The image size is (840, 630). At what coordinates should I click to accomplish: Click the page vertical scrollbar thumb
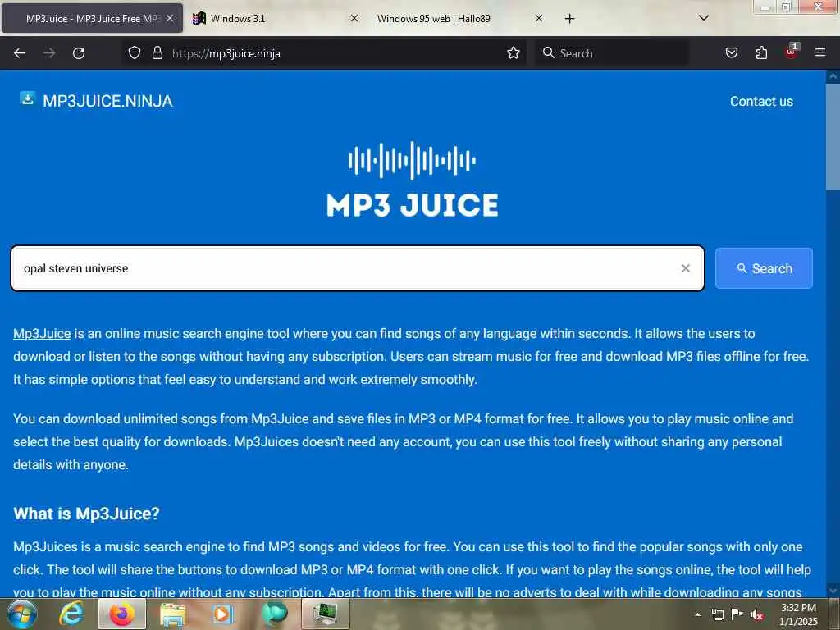[x=833, y=137]
